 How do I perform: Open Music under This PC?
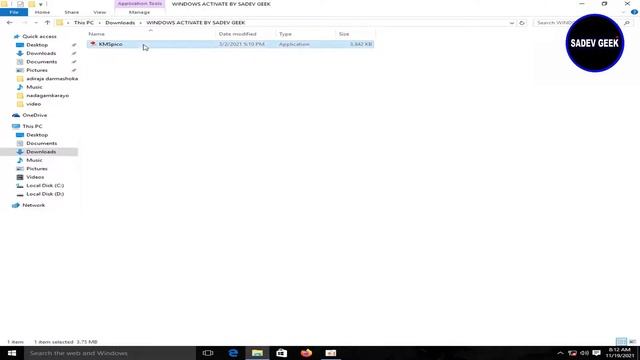tap(34, 160)
